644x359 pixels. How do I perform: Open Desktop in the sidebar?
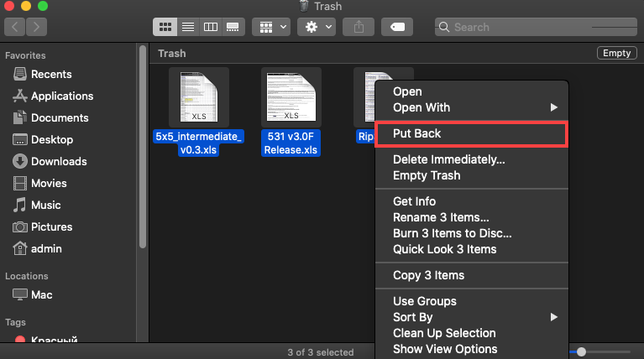tap(43, 139)
